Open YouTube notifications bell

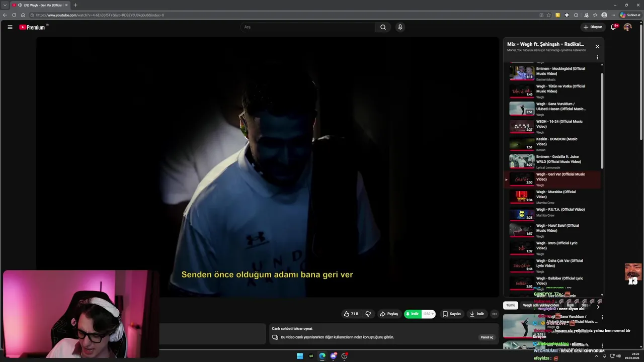click(613, 27)
